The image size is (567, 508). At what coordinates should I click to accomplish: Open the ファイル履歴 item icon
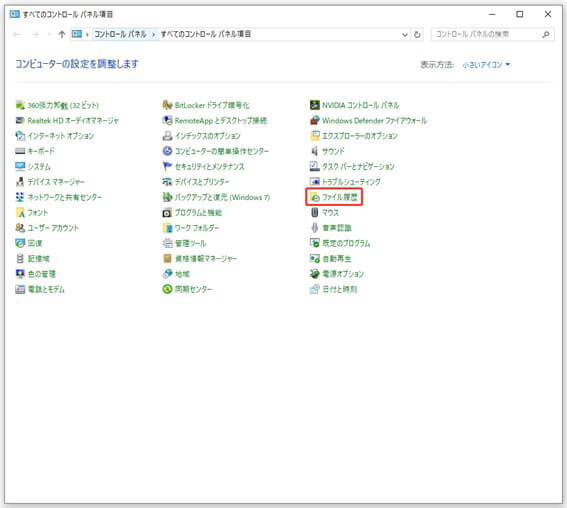[315, 197]
